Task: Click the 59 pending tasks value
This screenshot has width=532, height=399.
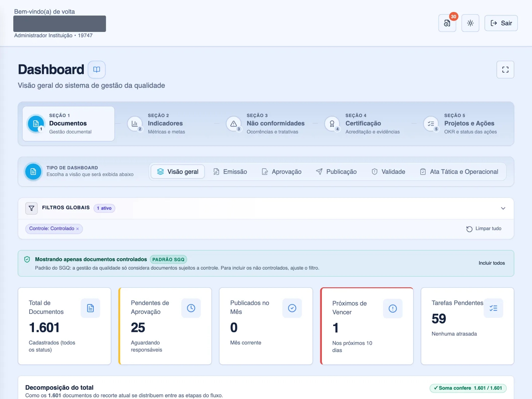Action: [x=439, y=319]
